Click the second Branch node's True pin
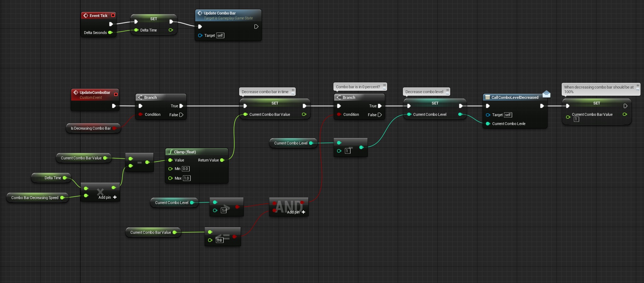 380,106
